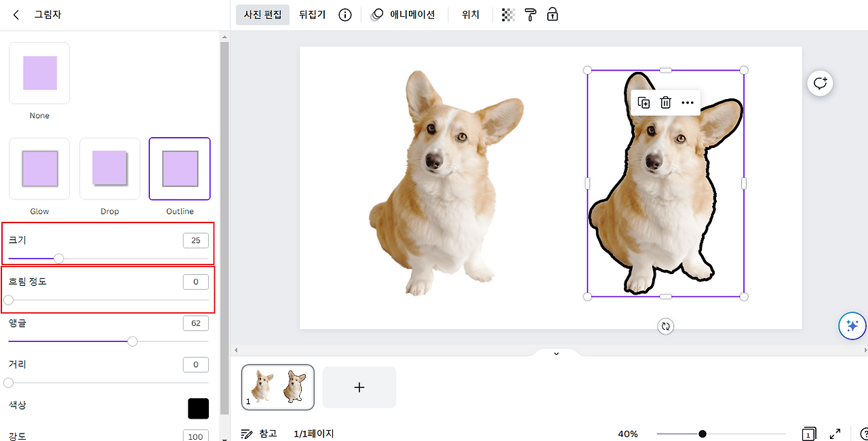Apply the Glow shadow effect
This screenshot has width=868, height=441.
click(x=39, y=169)
